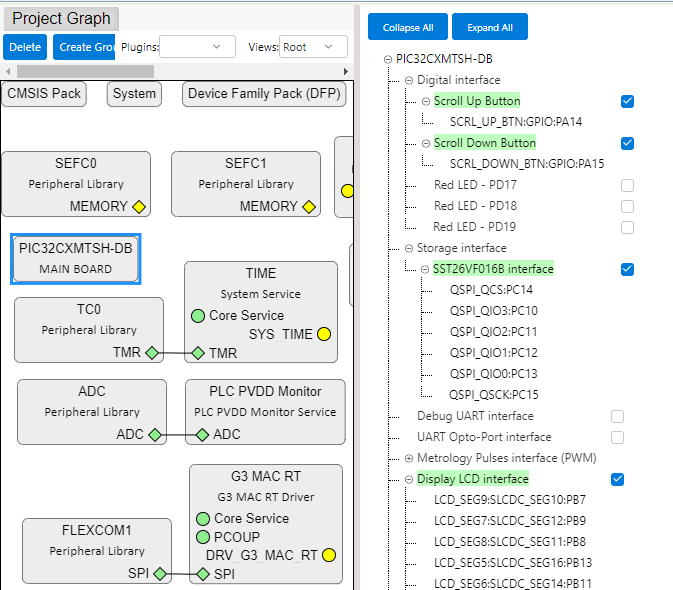Enable the Red LED - PD17 checkbox
Image resolution: width=673 pixels, height=590 pixels.
point(627,185)
